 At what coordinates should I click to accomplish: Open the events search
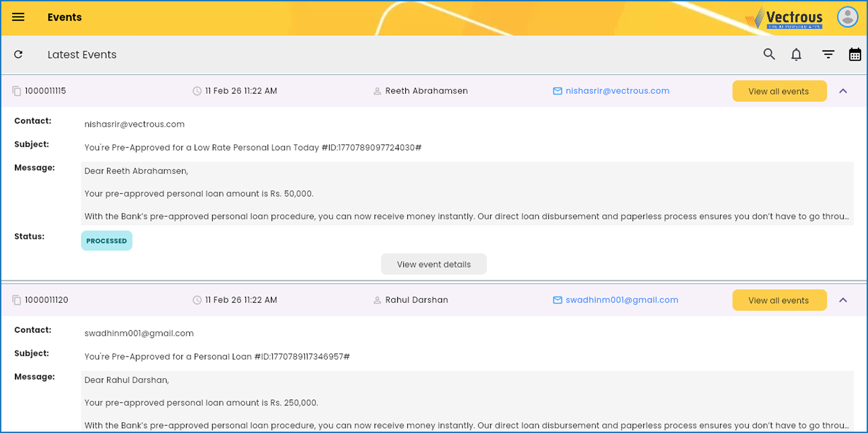click(769, 54)
